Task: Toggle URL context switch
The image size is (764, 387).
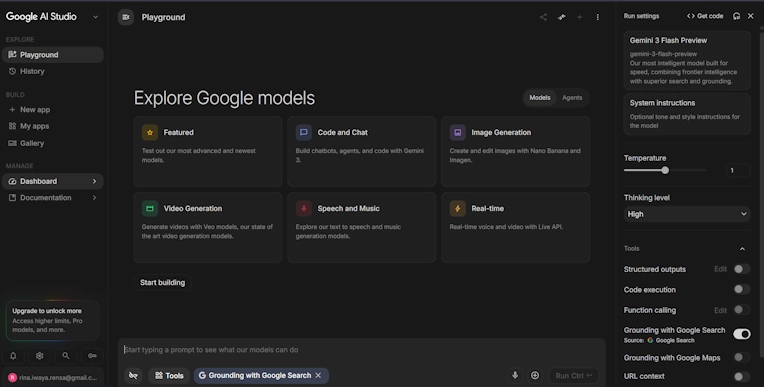Action: (742, 376)
